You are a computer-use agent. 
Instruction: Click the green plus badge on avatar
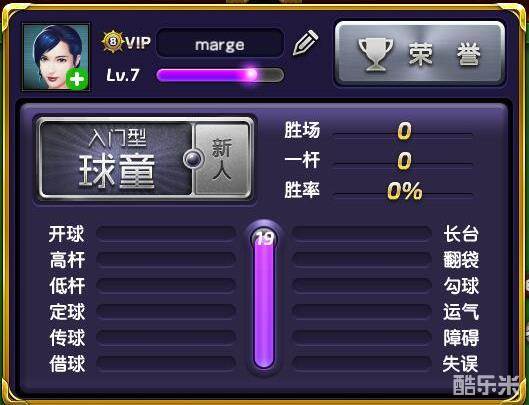pyautogui.click(x=77, y=79)
